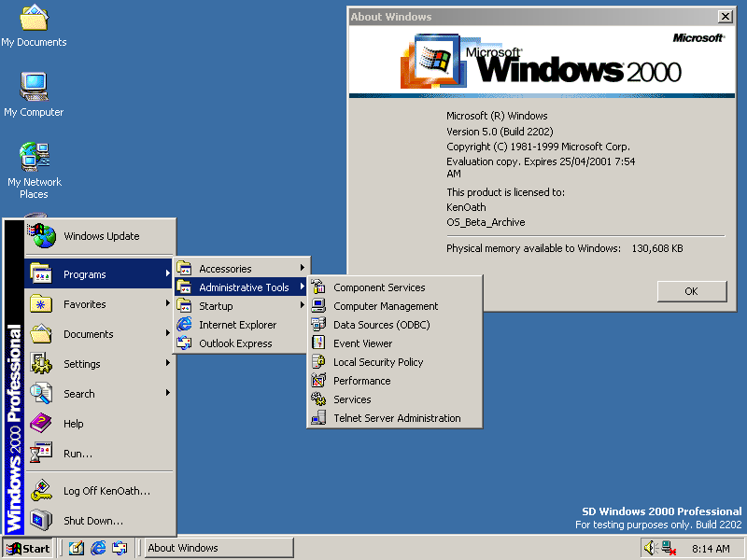Click the Event Viewer icon
The image size is (747, 560).
tap(318, 343)
